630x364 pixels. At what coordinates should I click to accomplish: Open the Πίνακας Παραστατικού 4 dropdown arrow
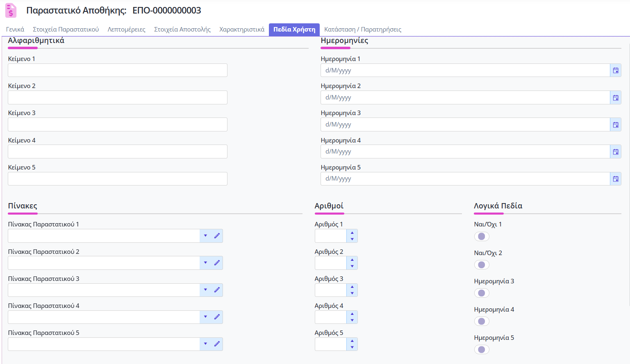tap(205, 317)
